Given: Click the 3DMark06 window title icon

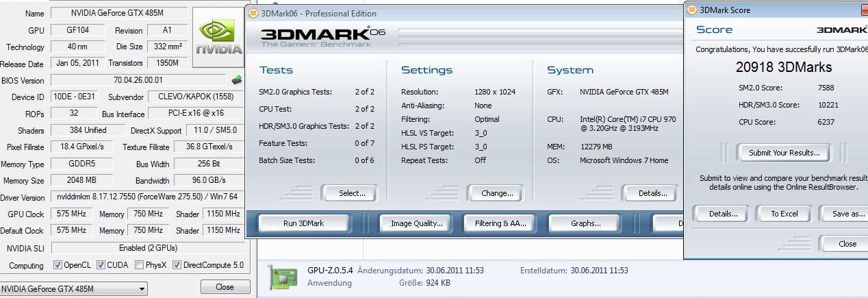Looking at the screenshot, I should click(253, 13).
